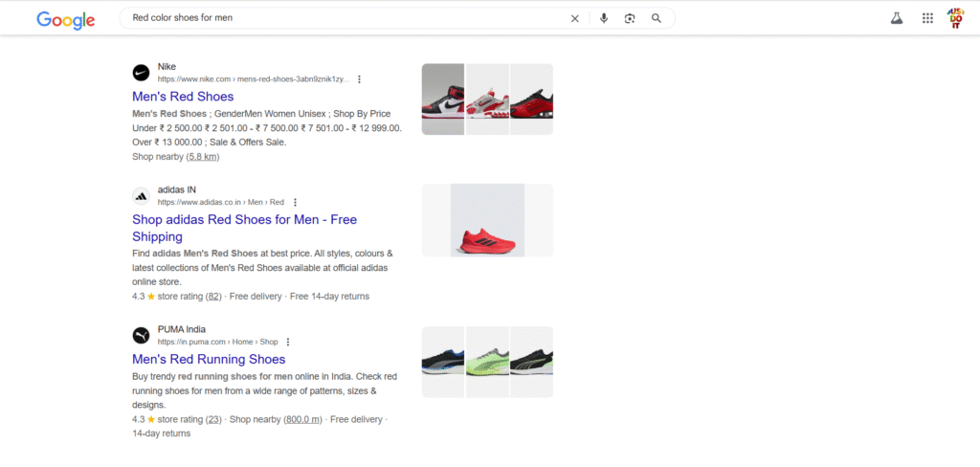Open the 82 store ratings link
This screenshot has width=980, height=467.
click(213, 297)
